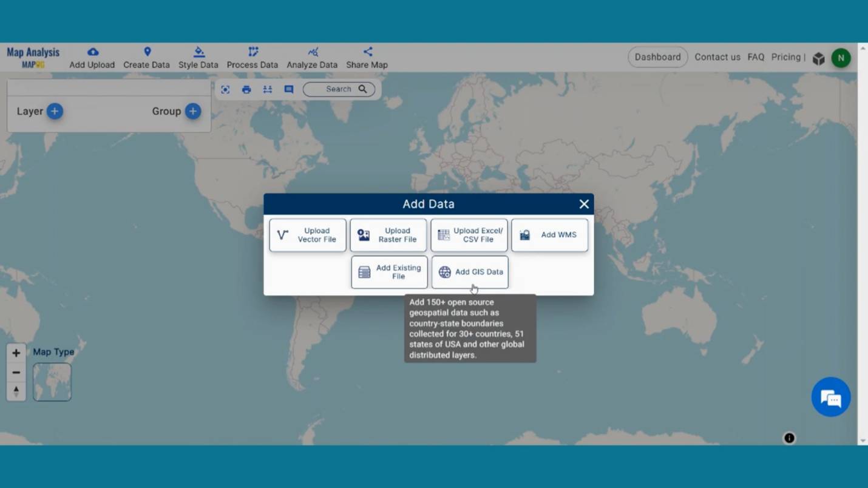Choose Upload Vector File

(x=308, y=235)
